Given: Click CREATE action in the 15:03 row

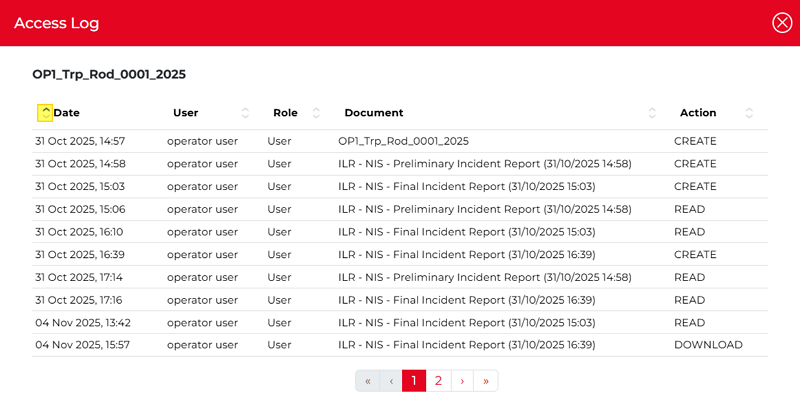Looking at the screenshot, I should click(695, 187).
